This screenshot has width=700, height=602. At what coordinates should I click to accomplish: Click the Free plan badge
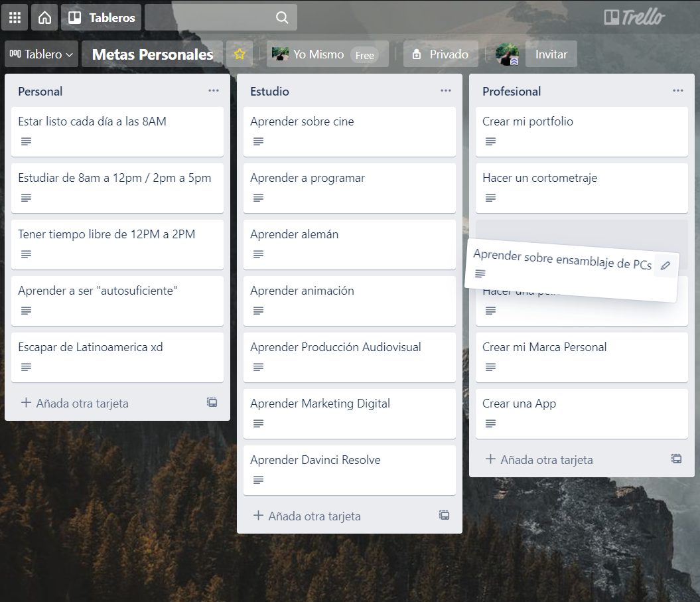[365, 55]
